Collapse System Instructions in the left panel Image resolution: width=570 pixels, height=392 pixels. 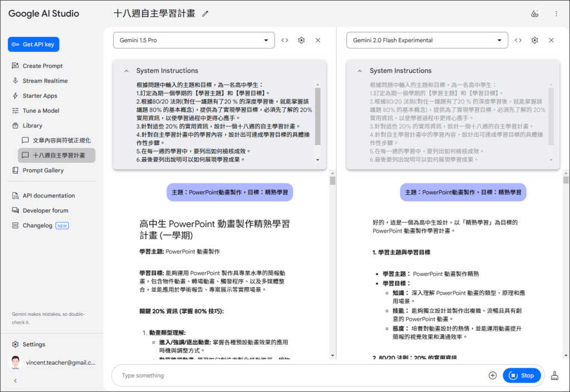[126, 71]
